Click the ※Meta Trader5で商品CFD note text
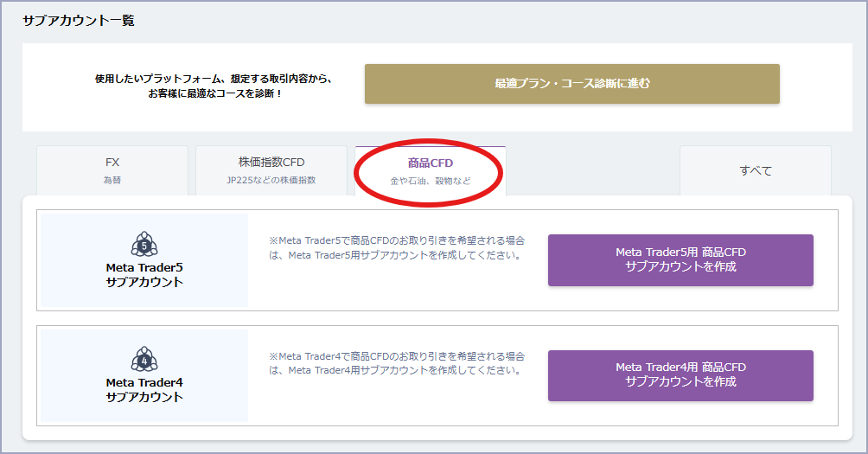Viewport: 868px width, 454px height. coord(396,248)
